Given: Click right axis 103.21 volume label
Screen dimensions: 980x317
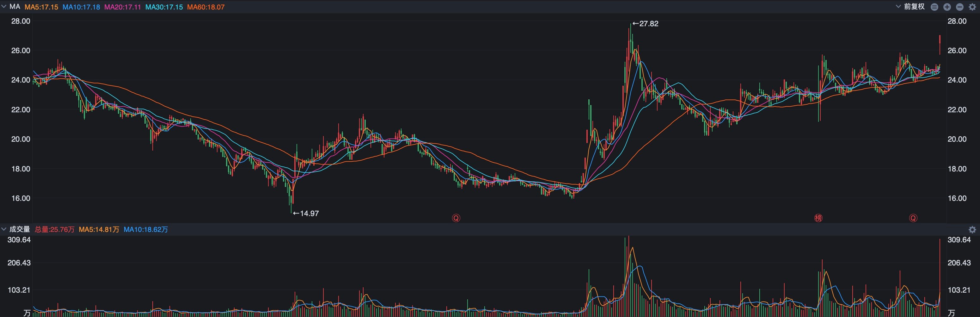Looking at the screenshot, I should (x=959, y=290).
